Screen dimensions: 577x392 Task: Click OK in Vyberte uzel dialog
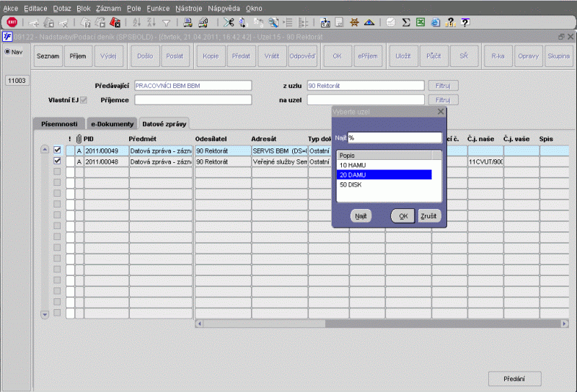pyautogui.click(x=403, y=216)
